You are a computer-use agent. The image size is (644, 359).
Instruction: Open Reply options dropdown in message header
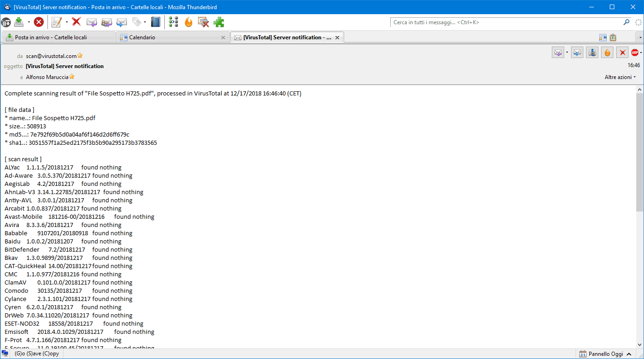click(x=567, y=53)
